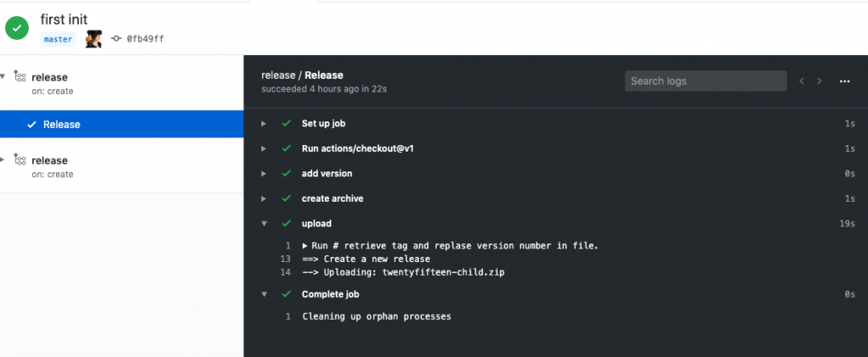Screen dimensions: 868x357
Task: Collapse the first release workflow tree
Action: [x=3, y=76]
